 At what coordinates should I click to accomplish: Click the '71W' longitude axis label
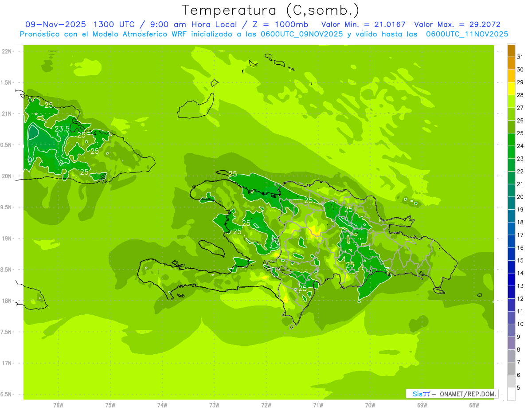318,405
